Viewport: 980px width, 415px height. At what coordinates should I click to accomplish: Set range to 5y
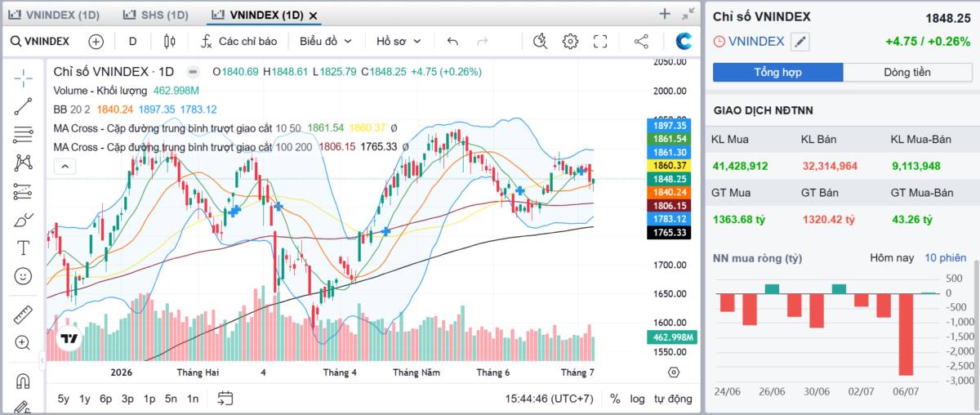[x=64, y=399]
